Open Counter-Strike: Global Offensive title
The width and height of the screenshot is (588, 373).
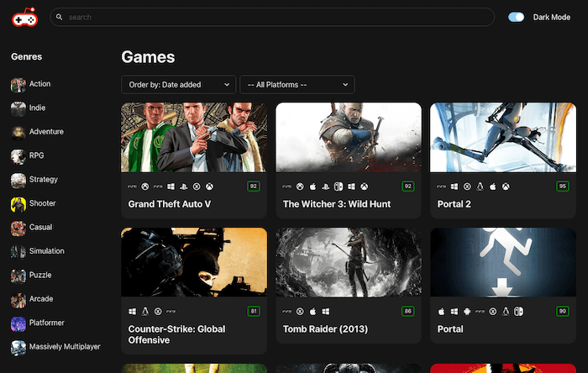point(177,334)
